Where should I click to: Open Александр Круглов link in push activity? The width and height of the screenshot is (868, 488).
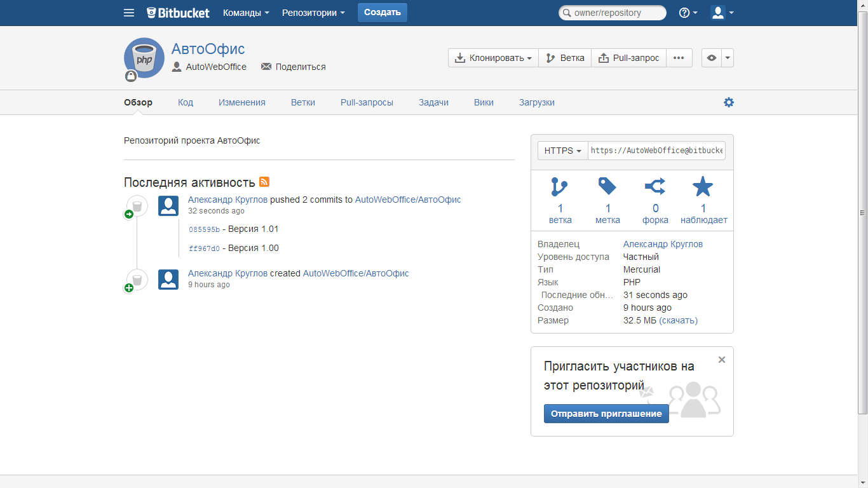pos(227,200)
